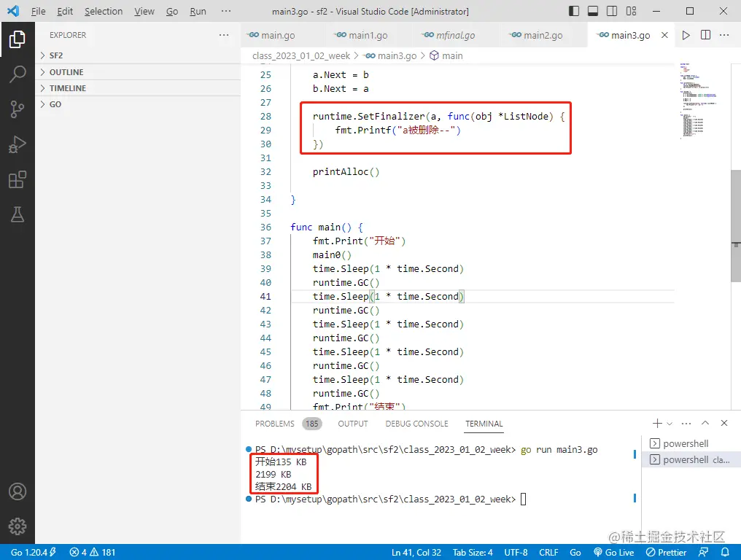Open the title bar overflow menu ellipsis
The height and width of the screenshot is (560, 741).
click(226, 12)
